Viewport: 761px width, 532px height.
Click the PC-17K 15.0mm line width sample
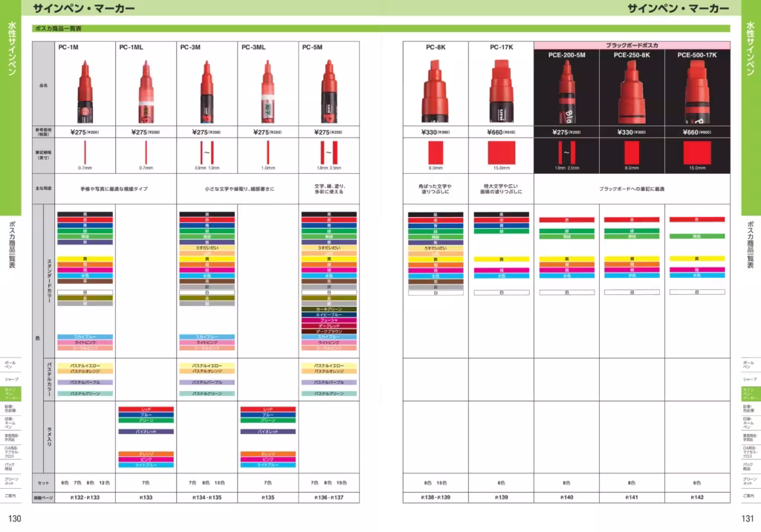point(501,153)
